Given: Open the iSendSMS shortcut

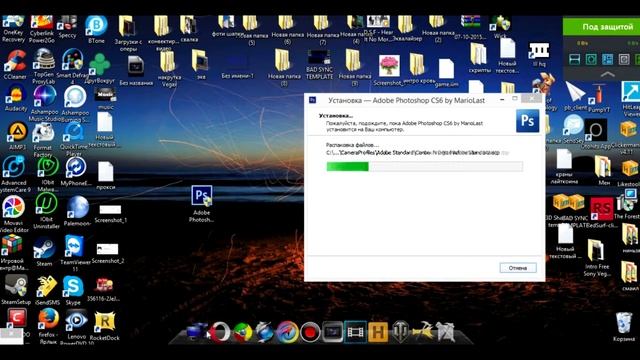Looking at the screenshot, I should coord(47,290).
